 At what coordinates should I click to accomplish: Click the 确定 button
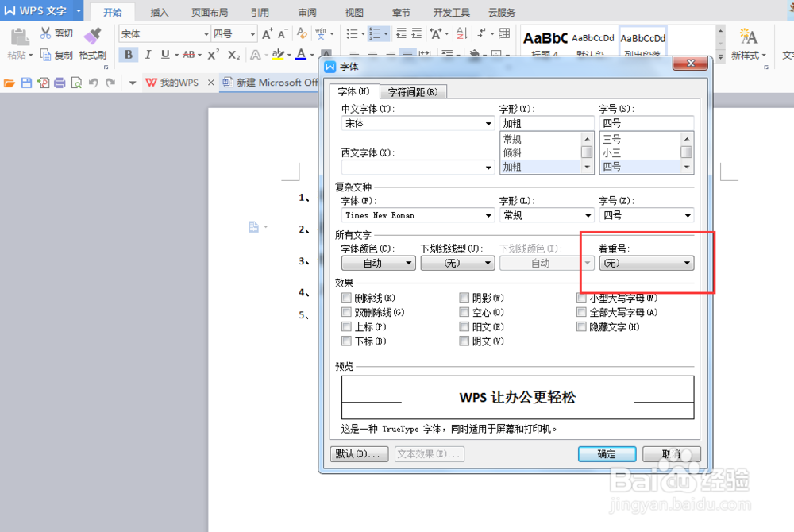click(x=607, y=454)
